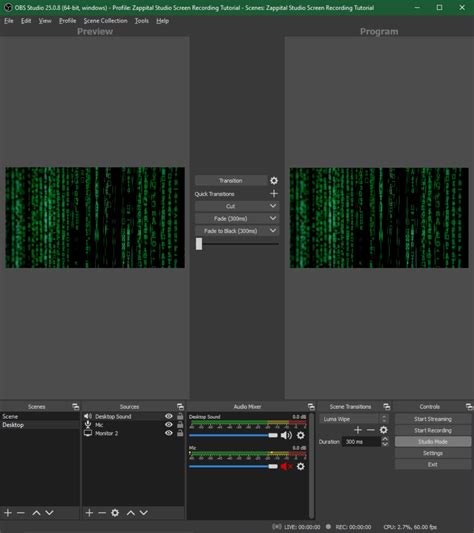The image size is (474, 533).
Task: Toggle Studio Mode off
Action: (433, 442)
